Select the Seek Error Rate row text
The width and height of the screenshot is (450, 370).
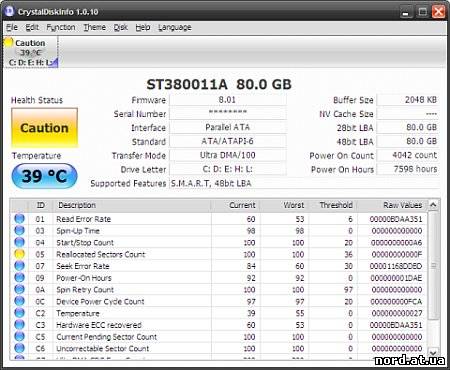pos(83,266)
